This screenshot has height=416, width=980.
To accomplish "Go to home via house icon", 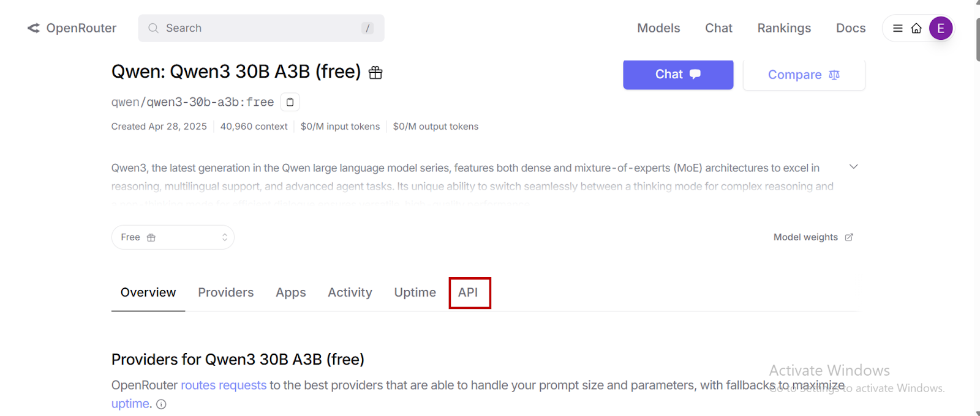I will [916, 28].
